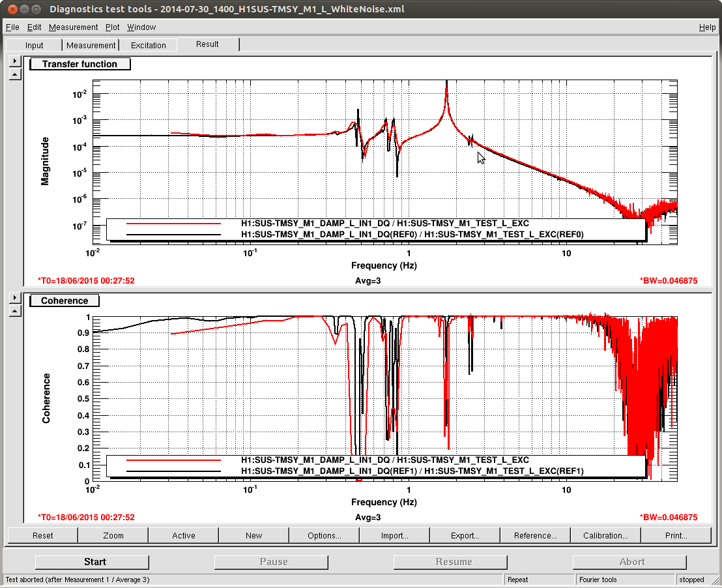Maximize the Diagnostics test tools window
Viewport: 722px width, 588px height.
pyautogui.click(x=36, y=9)
